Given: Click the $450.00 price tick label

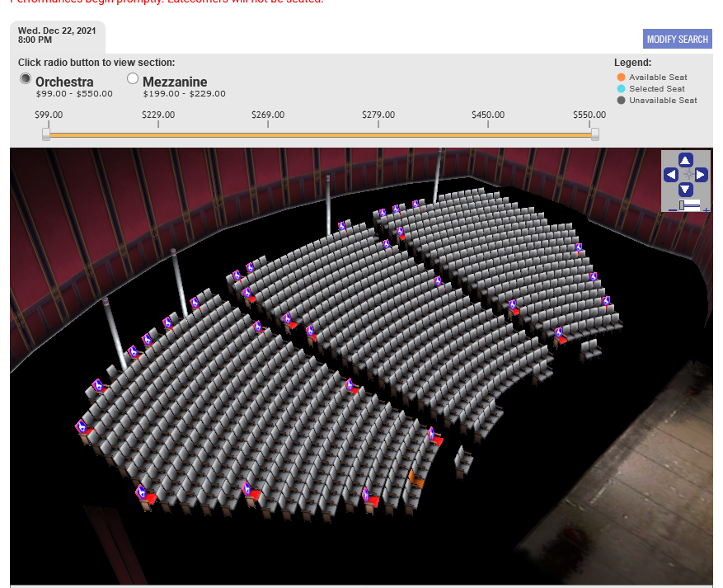Looking at the screenshot, I should 487,115.
